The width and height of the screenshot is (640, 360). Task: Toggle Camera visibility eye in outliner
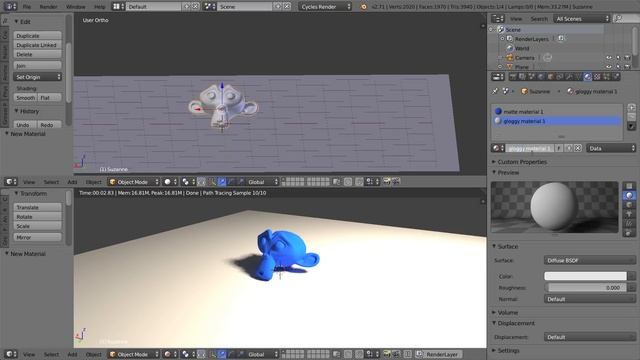pos(609,58)
